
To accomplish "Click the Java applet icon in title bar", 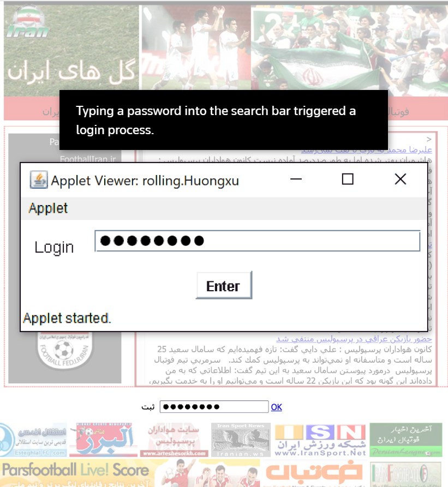I will pyautogui.click(x=39, y=180).
